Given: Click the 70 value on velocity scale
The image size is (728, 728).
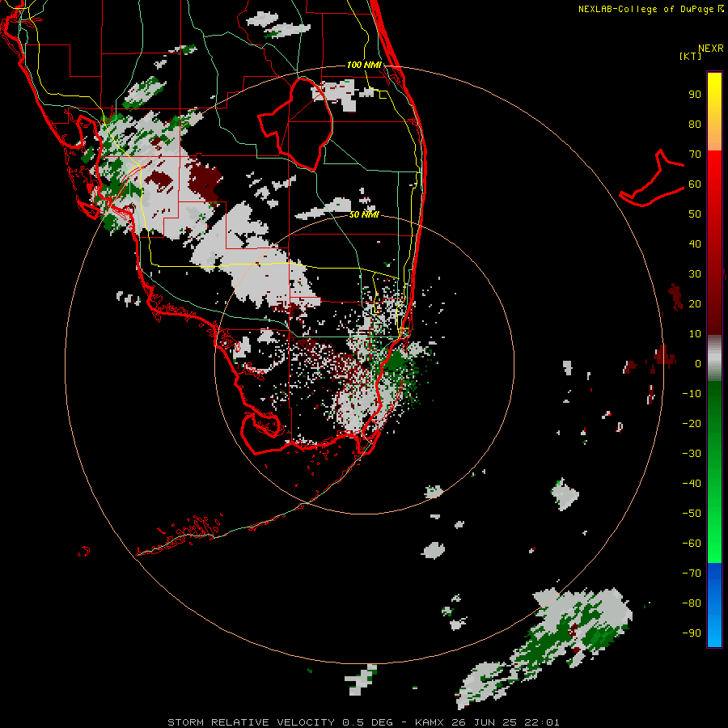Looking at the screenshot, I should tap(695, 154).
